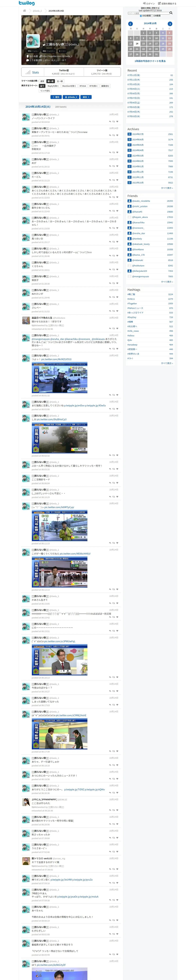Viewport: 196px width, 980px height.
Task: Select the RTを除く filter tab
Action: tap(94, 86)
